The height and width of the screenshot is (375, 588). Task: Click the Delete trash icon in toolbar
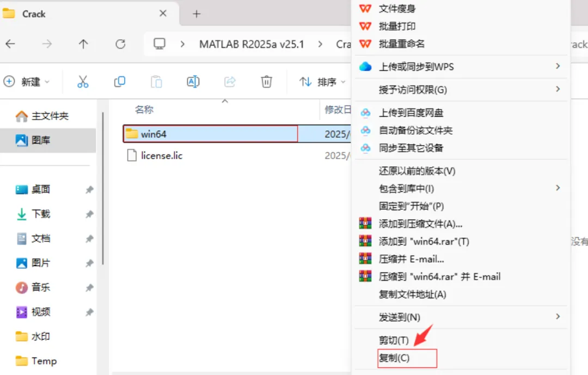pos(266,81)
